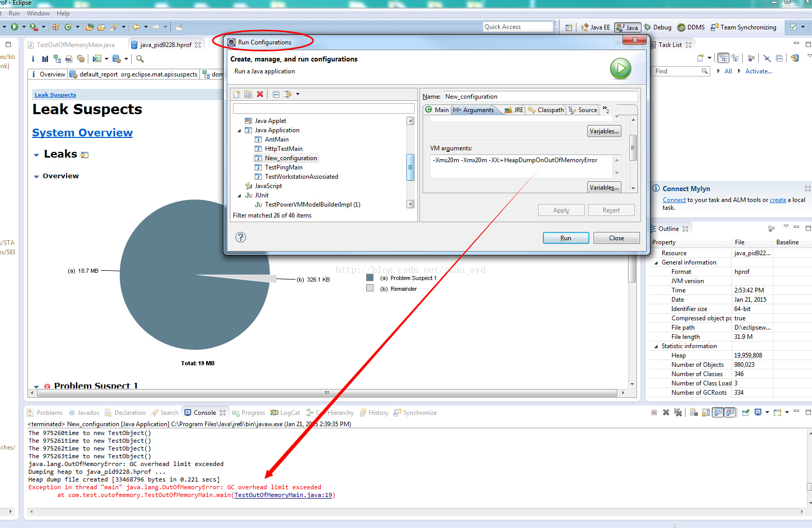This screenshot has width=812, height=528.
Task: Open the heap dump Overview info icon
Action: 33,59
